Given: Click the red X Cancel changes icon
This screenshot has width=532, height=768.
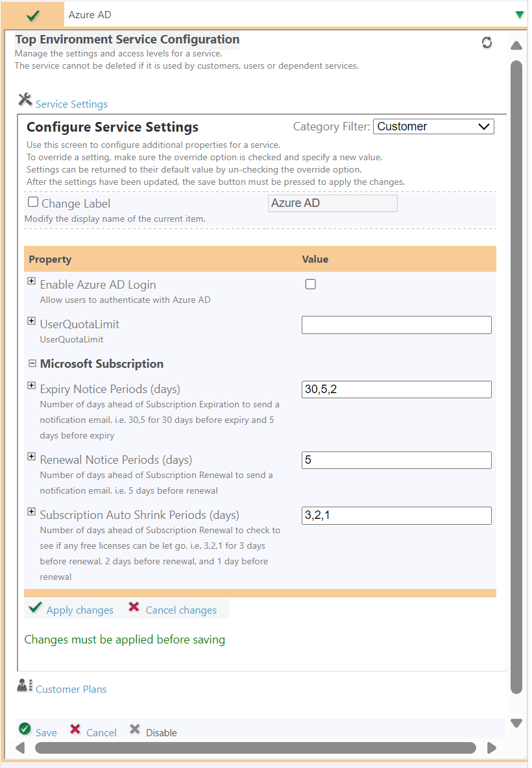Looking at the screenshot, I should pos(134,607).
